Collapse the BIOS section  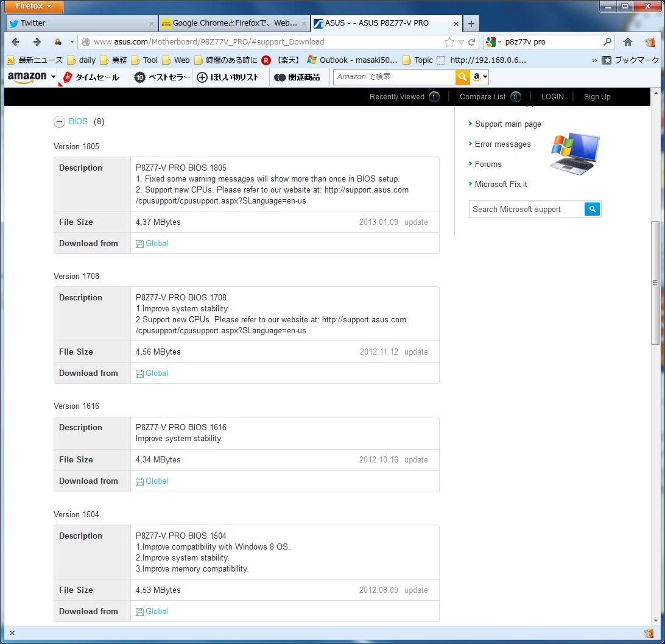tap(59, 122)
